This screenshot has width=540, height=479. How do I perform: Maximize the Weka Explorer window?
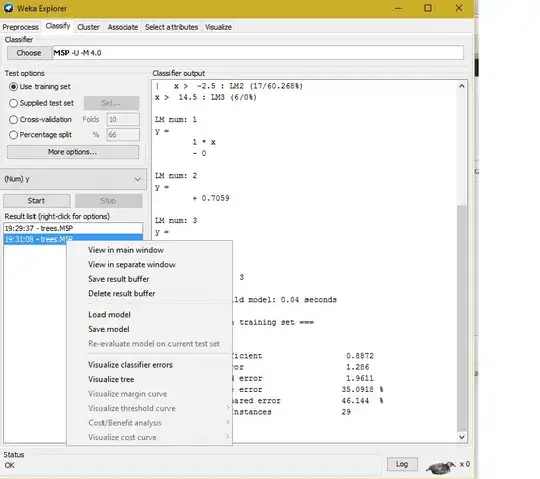coord(427,8)
